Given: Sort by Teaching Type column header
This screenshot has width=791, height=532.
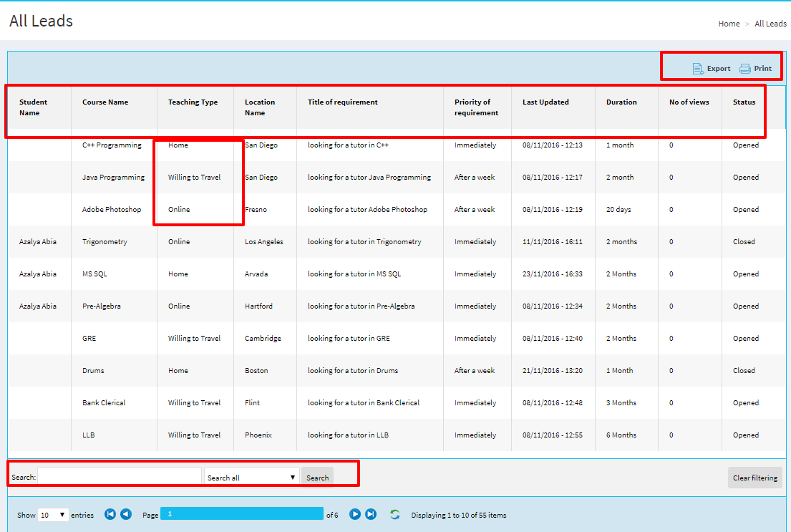Looking at the screenshot, I should 193,102.
